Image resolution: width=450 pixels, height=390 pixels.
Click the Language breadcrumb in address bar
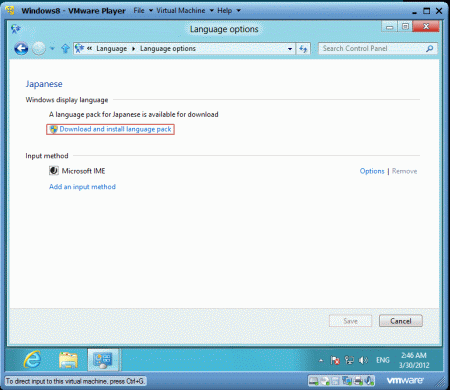pyautogui.click(x=111, y=49)
